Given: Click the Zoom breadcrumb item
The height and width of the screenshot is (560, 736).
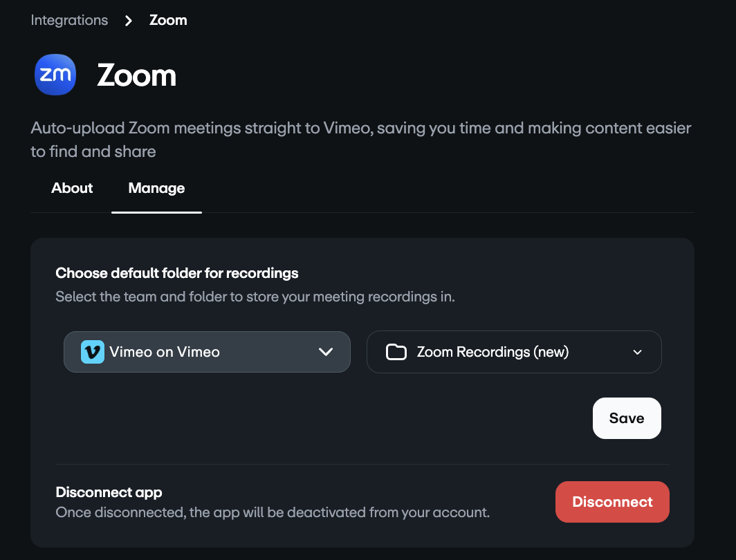Looking at the screenshot, I should pos(168,20).
